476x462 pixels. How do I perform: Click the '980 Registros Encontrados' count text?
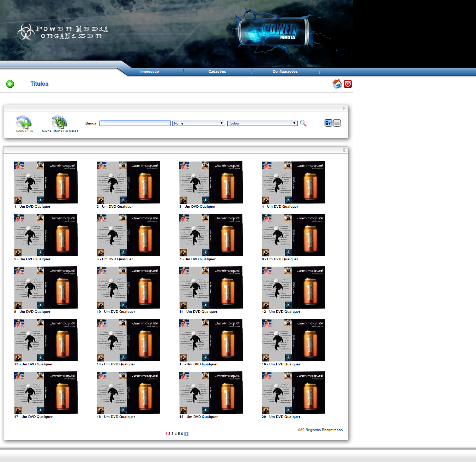pos(320,430)
